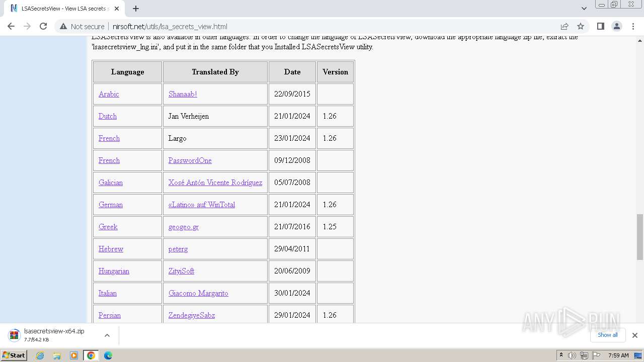644x362 pixels.
Task: Open the Hungarian translation link
Action: click(x=114, y=271)
